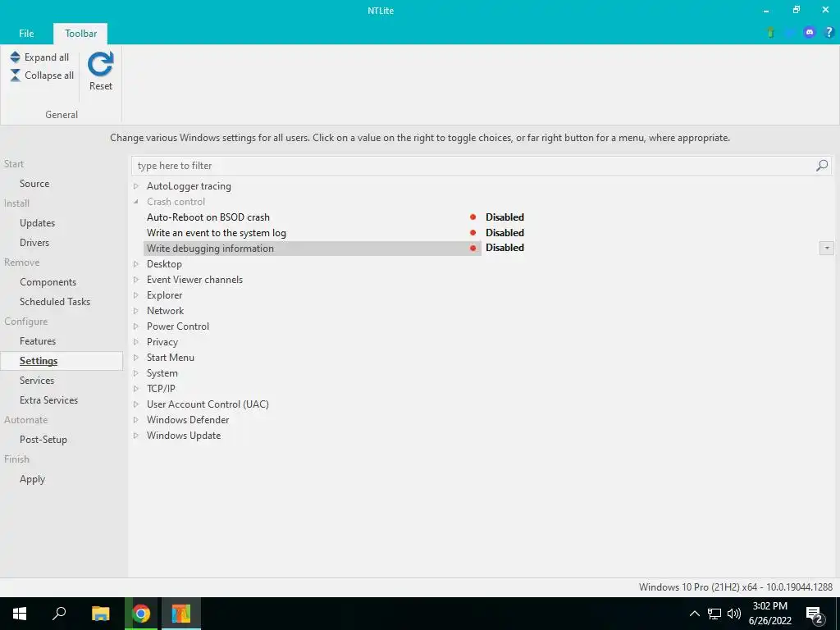Click the Windows 10 Pro version status text
840x630 pixels.
click(x=736, y=587)
